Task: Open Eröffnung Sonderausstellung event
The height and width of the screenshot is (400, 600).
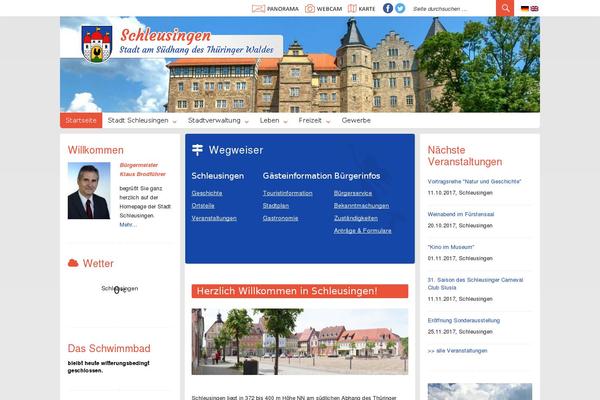Action: click(x=464, y=320)
